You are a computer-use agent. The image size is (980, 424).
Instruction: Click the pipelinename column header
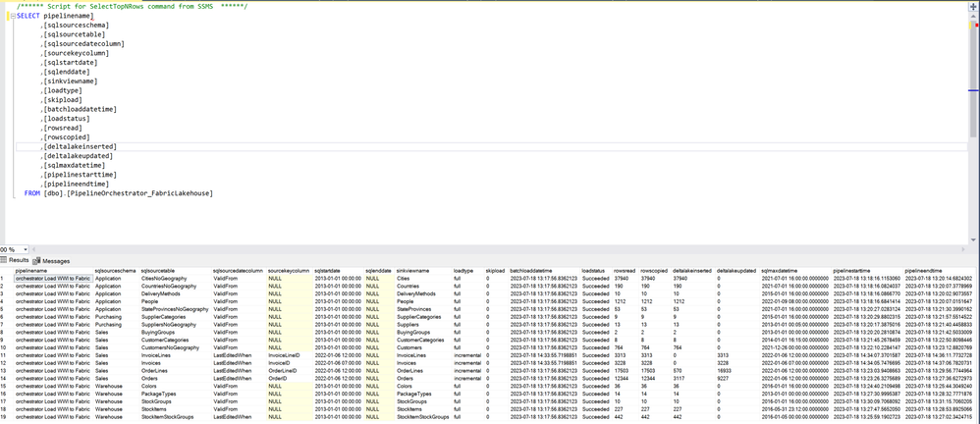point(31,271)
